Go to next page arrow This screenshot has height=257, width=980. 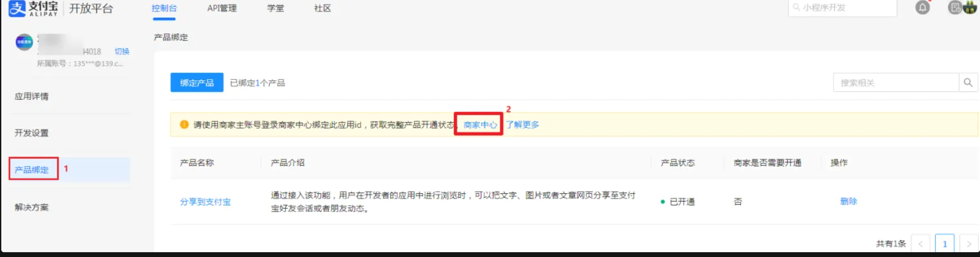tap(968, 244)
